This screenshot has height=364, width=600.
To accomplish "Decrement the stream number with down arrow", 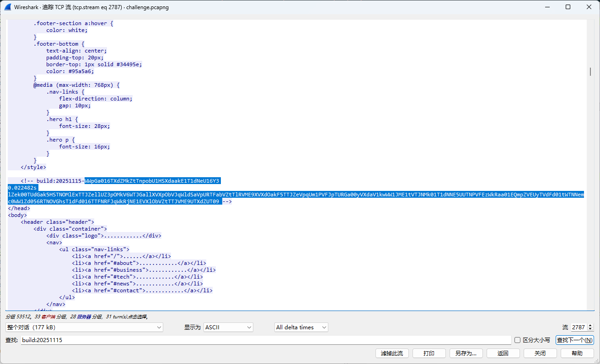I will click(590, 329).
